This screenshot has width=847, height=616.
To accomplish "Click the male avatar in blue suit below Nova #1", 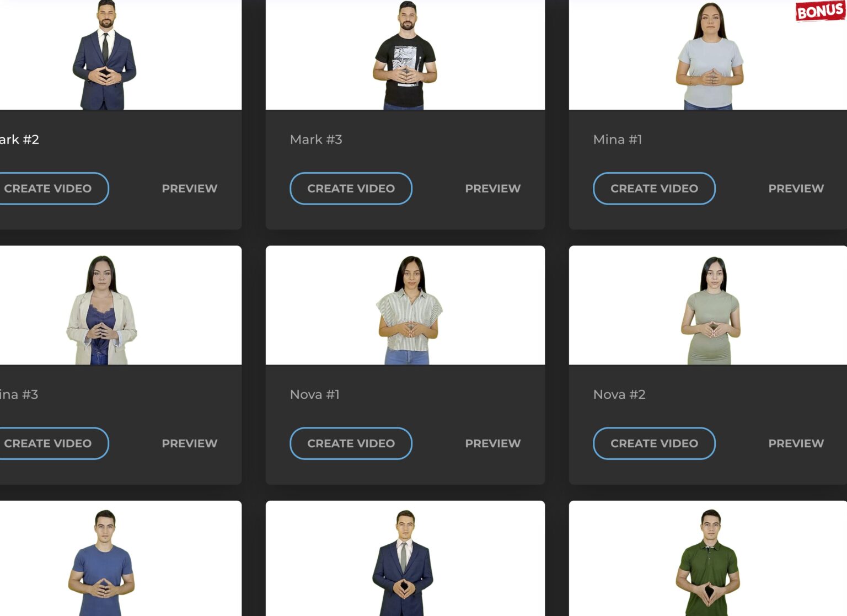I will coord(406,563).
